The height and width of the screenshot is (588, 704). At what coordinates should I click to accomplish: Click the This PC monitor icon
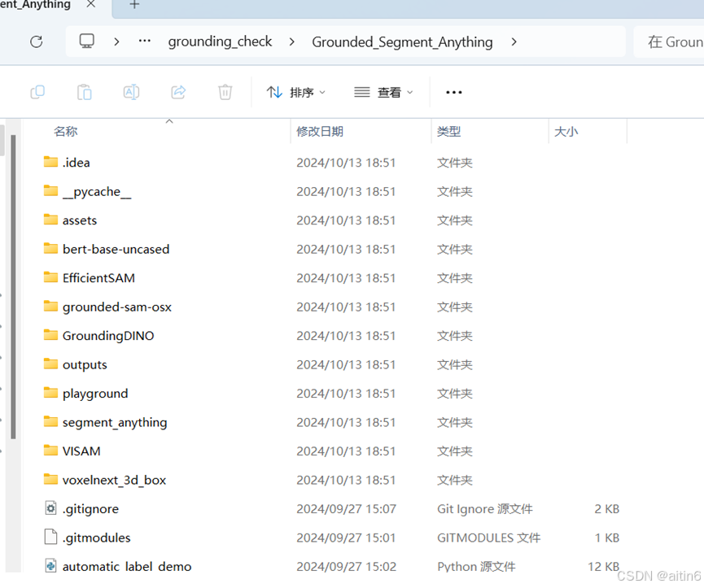pos(86,41)
